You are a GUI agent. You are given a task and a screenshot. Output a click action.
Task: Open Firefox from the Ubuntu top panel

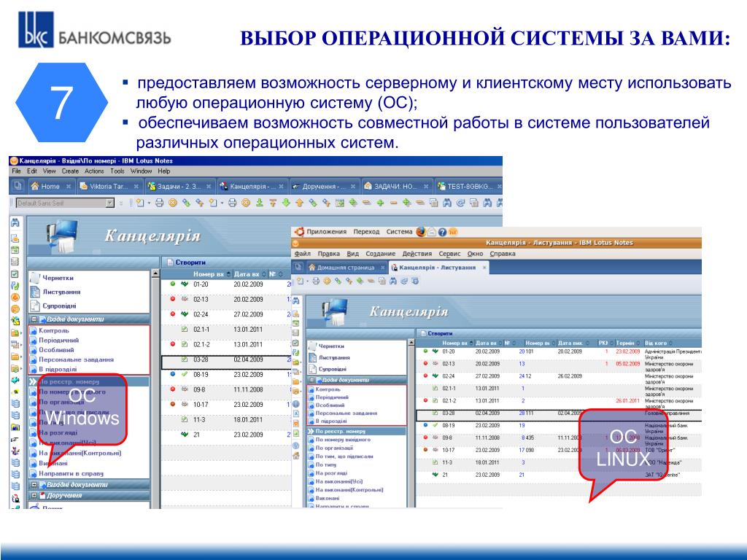[x=421, y=232]
